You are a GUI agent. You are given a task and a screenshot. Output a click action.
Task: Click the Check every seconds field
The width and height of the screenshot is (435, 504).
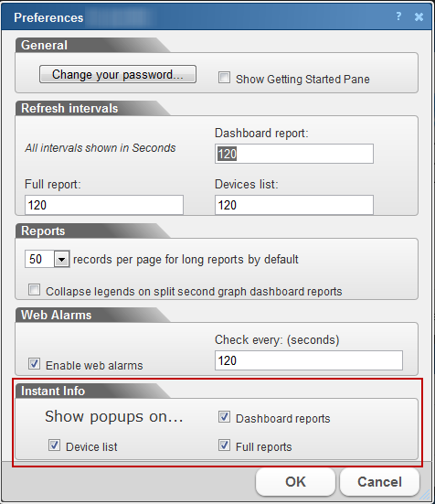(309, 360)
